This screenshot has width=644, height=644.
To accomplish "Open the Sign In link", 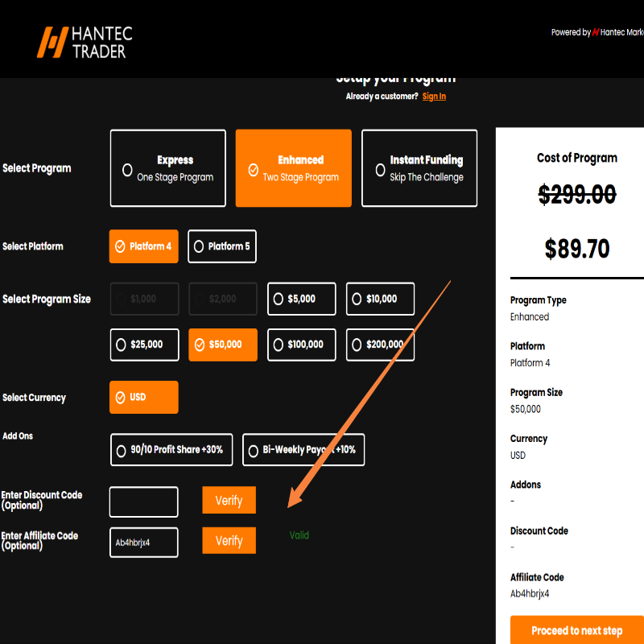I will pyautogui.click(x=434, y=96).
